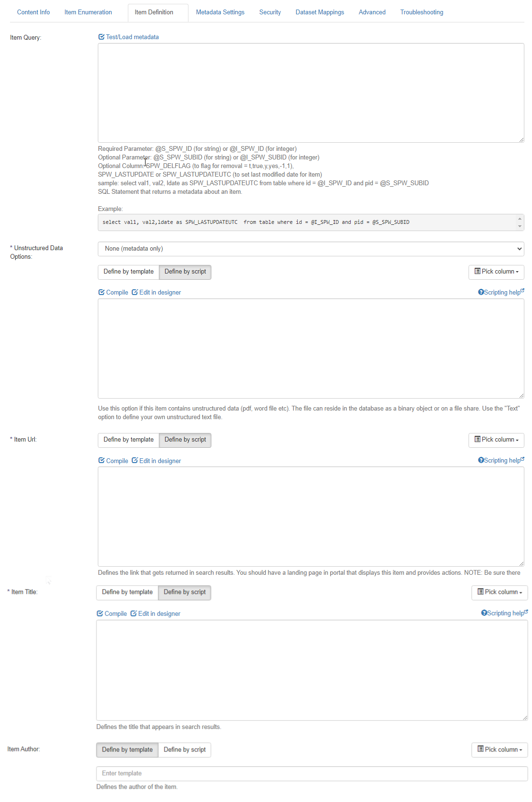
Task: Switch Item Author to Define by script
Action: point(185,749)
